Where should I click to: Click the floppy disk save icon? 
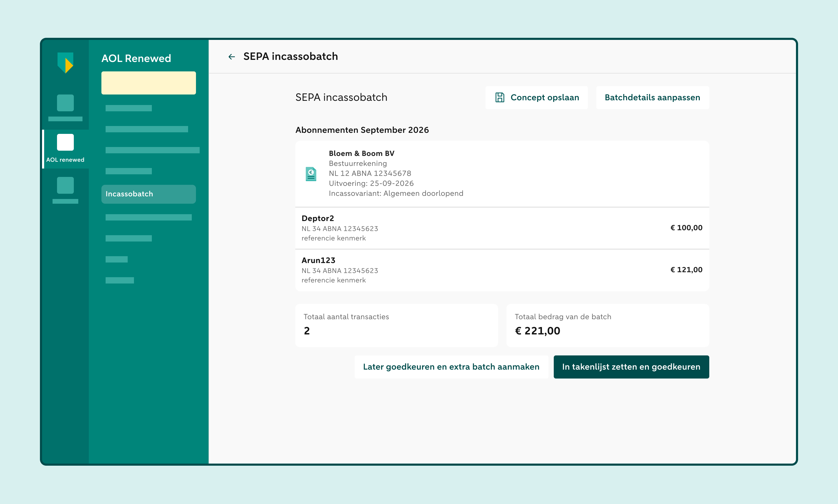500,97
